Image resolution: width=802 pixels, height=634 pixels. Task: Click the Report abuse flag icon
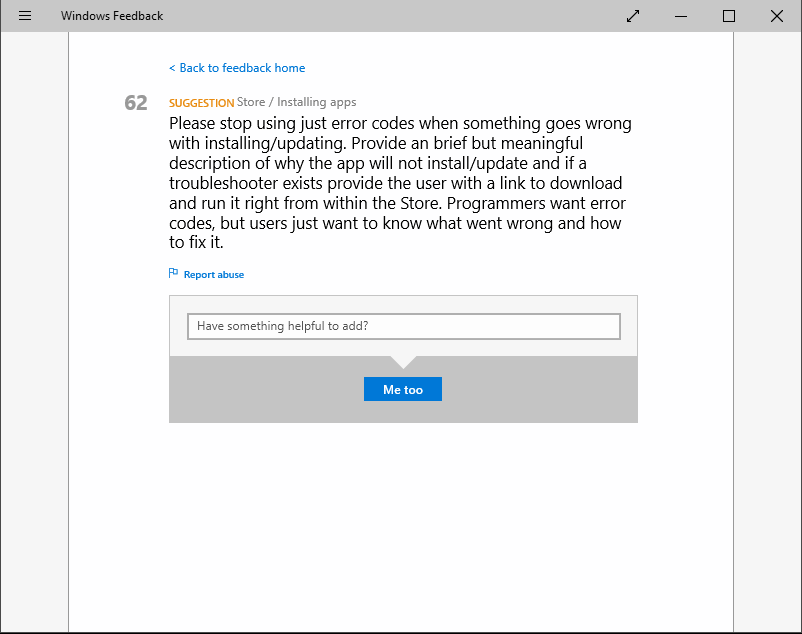(x=173, y=274)
